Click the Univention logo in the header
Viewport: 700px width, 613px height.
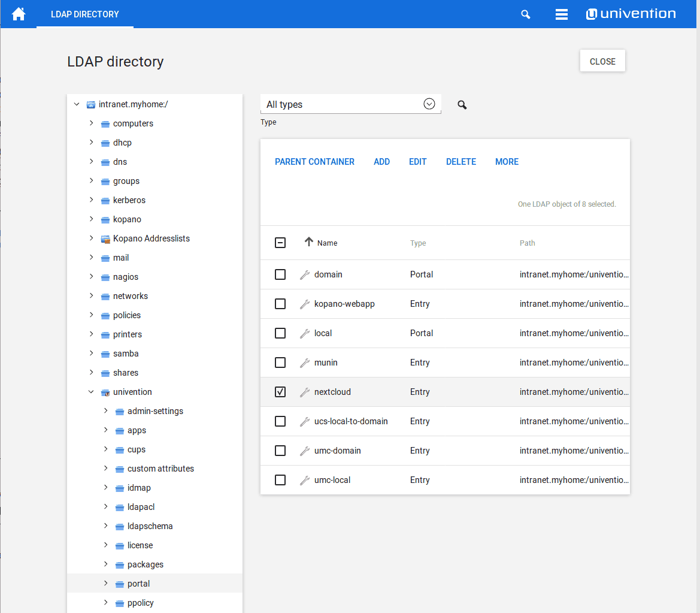(x=631, y=13)
